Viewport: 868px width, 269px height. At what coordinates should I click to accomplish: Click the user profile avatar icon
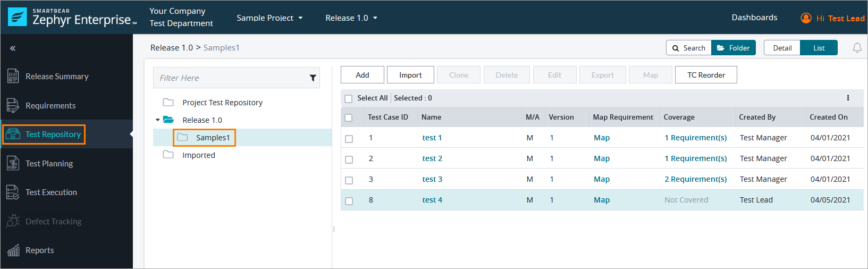click(x=806, y=18)
